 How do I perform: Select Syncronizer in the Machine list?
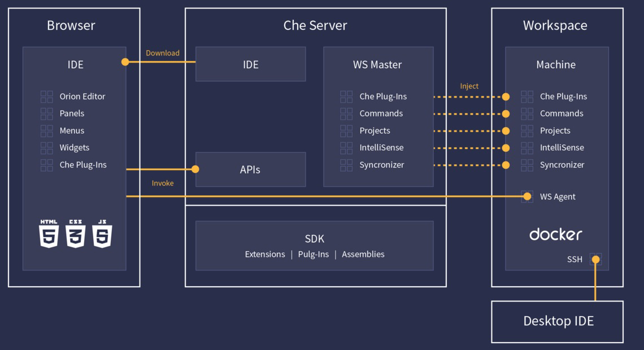562,165
